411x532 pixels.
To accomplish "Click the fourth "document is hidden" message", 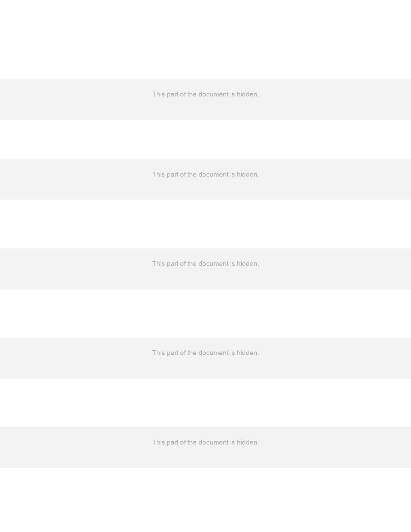I will click(205, 353).
